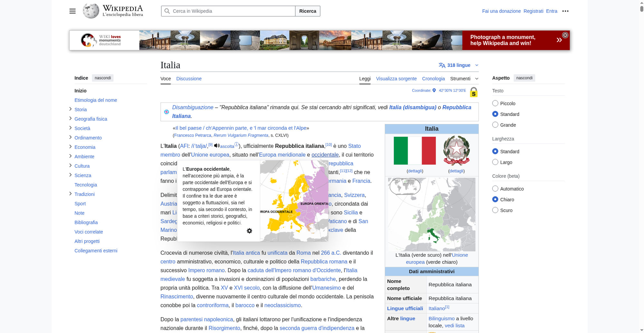
Task: Click the Europa occidentale preview map
Action: click(x=294, y=201)
